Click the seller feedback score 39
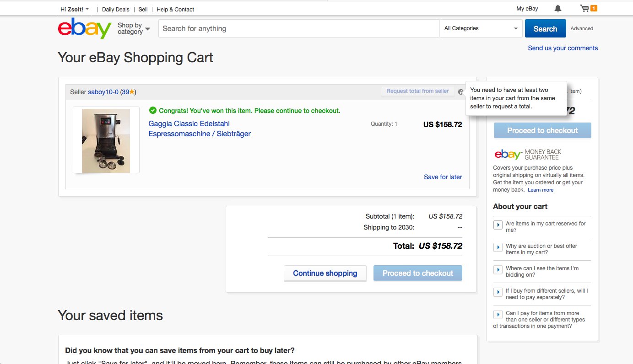Screen dimensions: 633x364 [x=125, y=92]
